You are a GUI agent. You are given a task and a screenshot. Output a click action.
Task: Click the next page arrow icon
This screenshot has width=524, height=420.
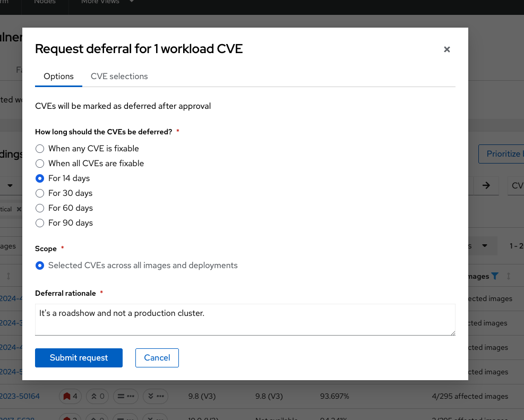pyautogui.click(x=486, y=185)
